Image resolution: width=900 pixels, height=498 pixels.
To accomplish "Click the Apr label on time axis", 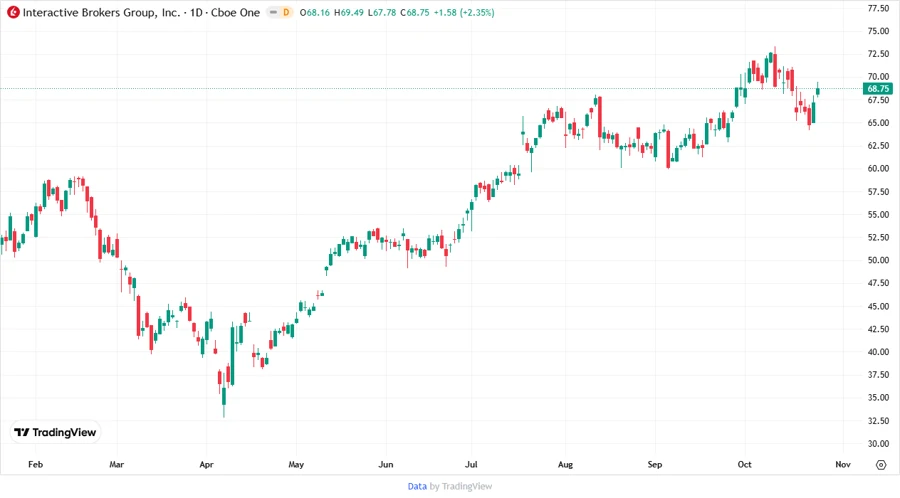I will [206, 464].
